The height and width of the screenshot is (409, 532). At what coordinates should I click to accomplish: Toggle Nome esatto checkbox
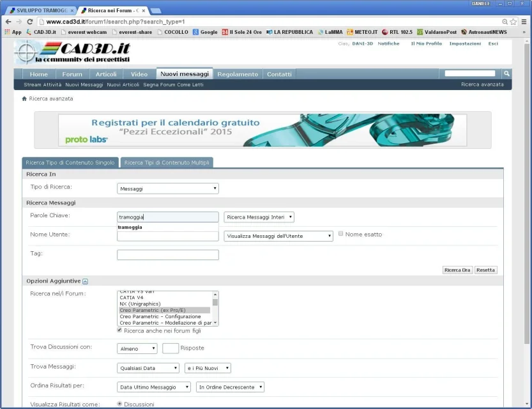tap(340, 233)
